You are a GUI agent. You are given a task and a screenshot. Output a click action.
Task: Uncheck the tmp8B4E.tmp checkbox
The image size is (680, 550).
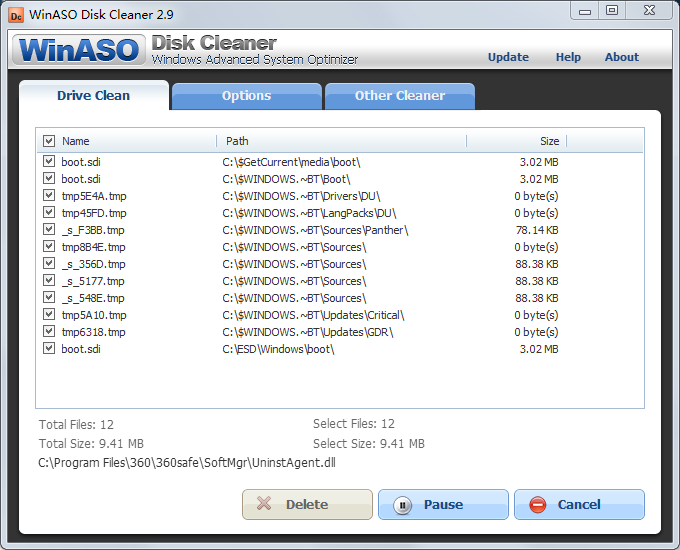(x=49, y=246)
